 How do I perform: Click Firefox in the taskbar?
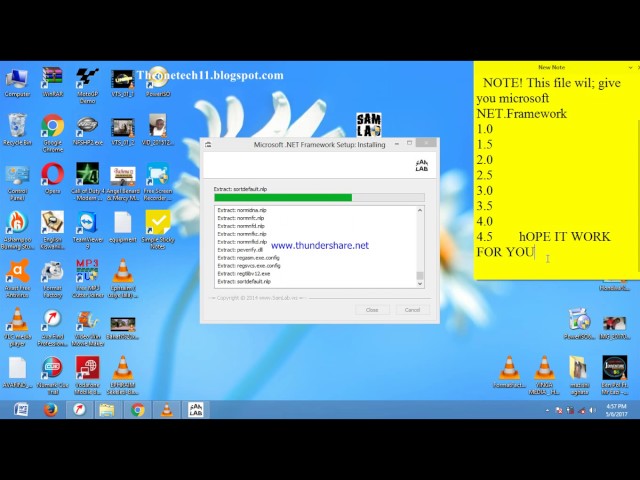coord(51,409)
